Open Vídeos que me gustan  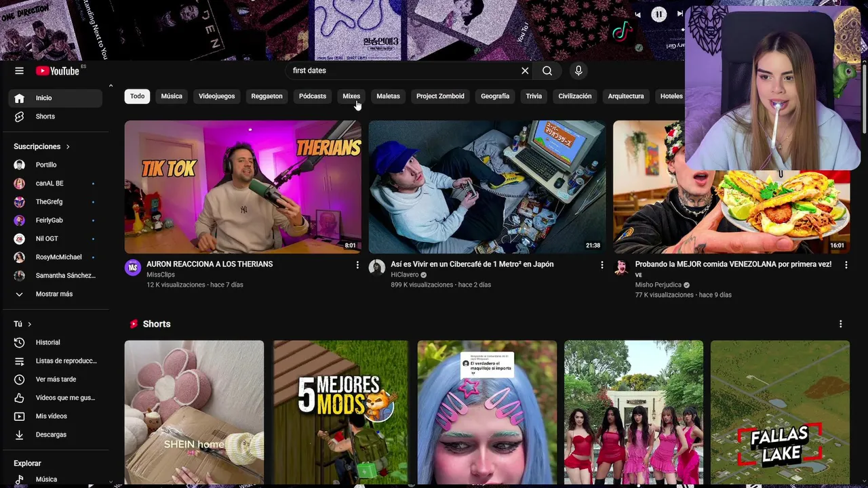coord(56,398)
